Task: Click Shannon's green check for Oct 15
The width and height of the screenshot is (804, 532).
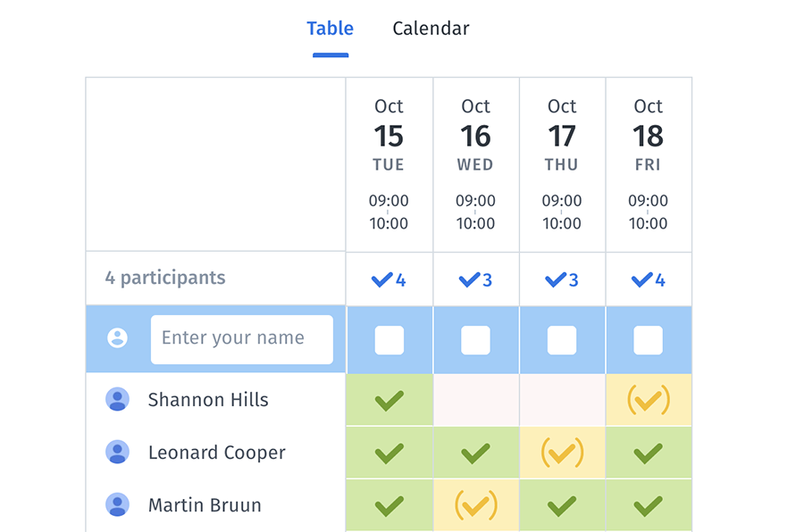Action: [389, 400]
